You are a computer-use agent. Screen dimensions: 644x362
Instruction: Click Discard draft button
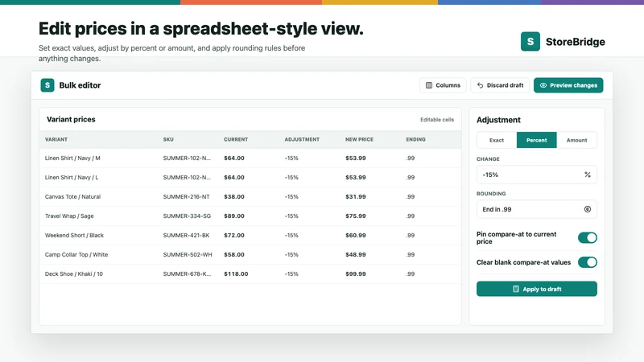[500, 85]
